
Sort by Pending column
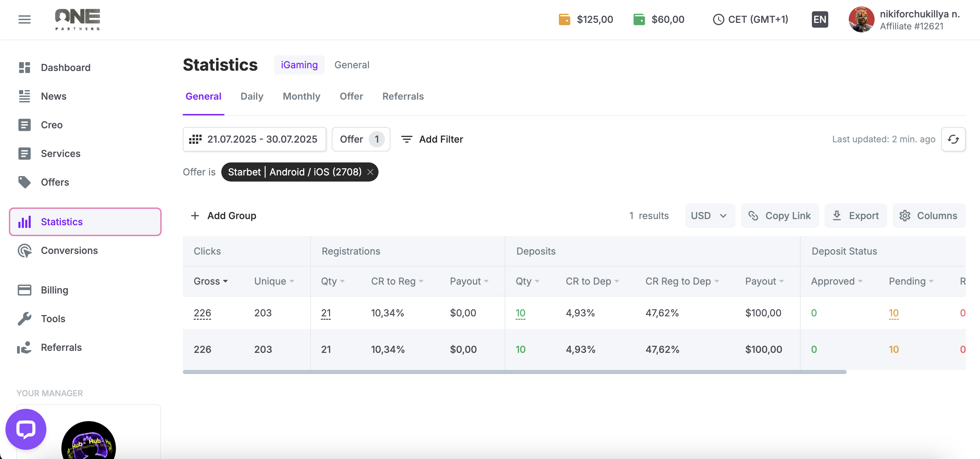(911, 281)
